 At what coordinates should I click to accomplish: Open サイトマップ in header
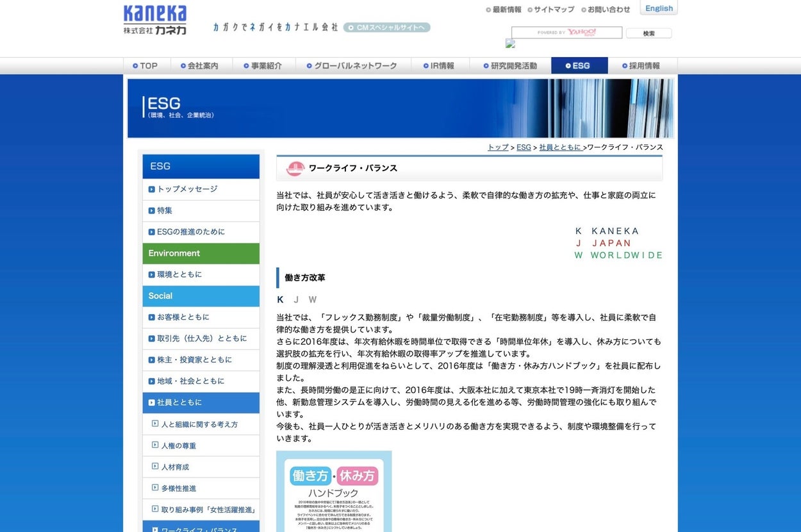[x=550, y=10]
